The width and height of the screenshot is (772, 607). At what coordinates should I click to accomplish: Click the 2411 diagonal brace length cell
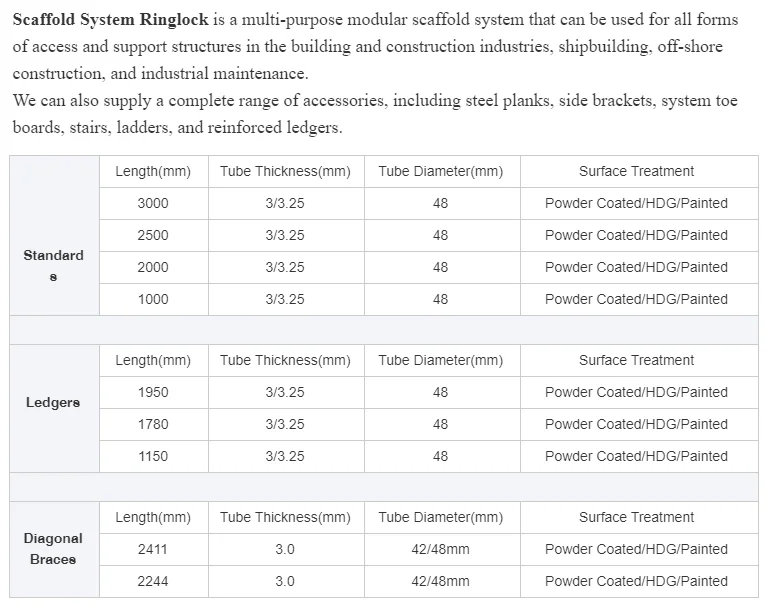(x=154, y=549)
